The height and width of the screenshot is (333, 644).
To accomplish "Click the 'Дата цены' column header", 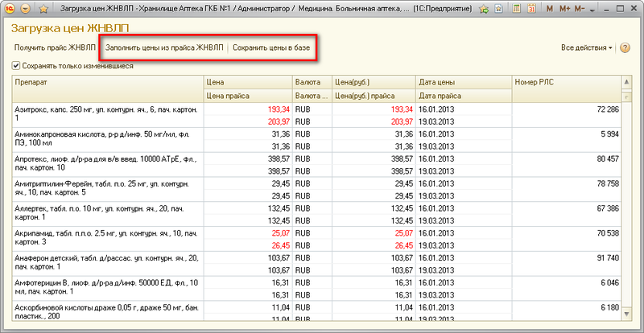I will [x=464, y=83].
